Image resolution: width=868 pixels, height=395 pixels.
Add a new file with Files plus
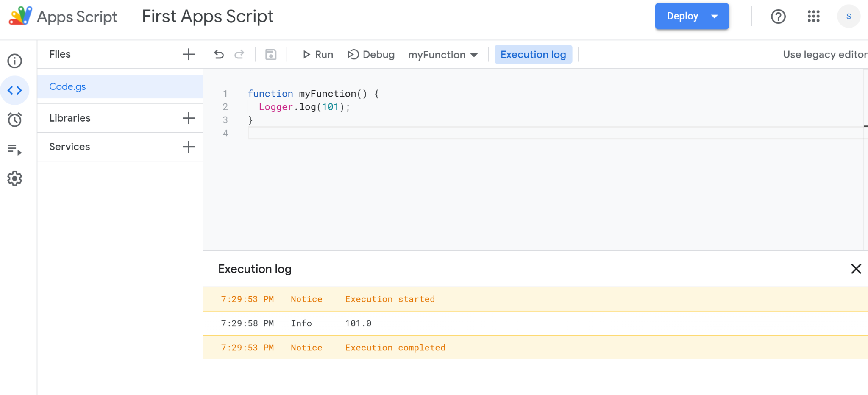(189, 54)
